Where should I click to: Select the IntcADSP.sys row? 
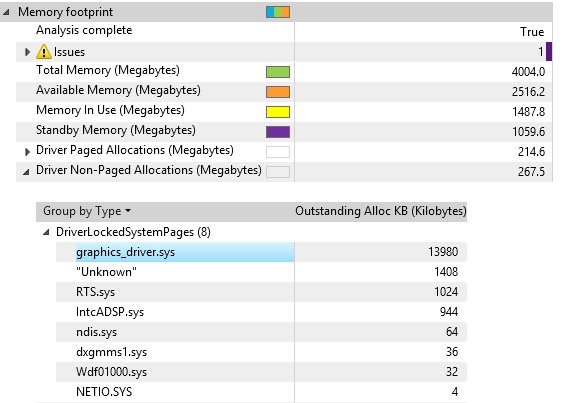[x=261, y=312]
